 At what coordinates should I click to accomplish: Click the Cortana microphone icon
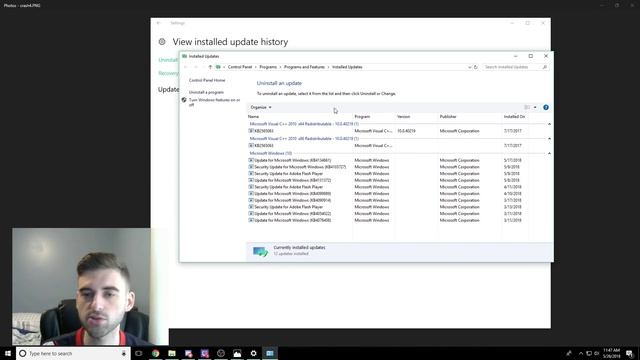click(124, 353)
